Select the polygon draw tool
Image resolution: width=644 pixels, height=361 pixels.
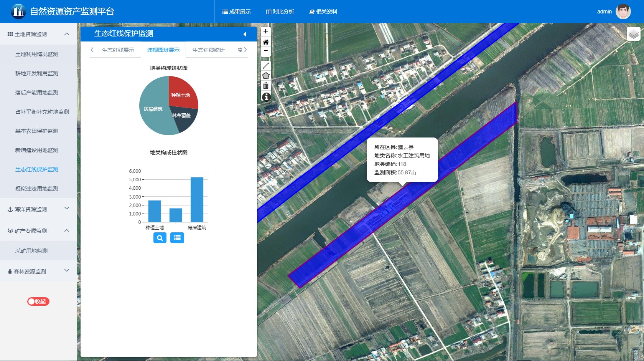click(265, 76)
